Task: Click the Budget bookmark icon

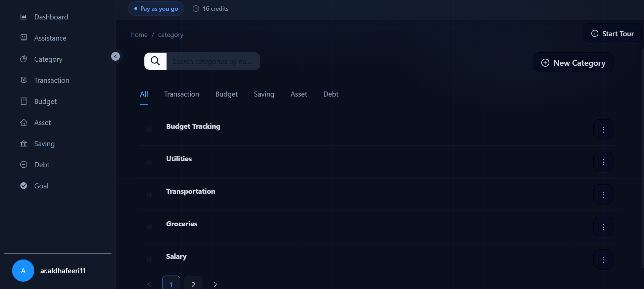Action: (24, 101)
